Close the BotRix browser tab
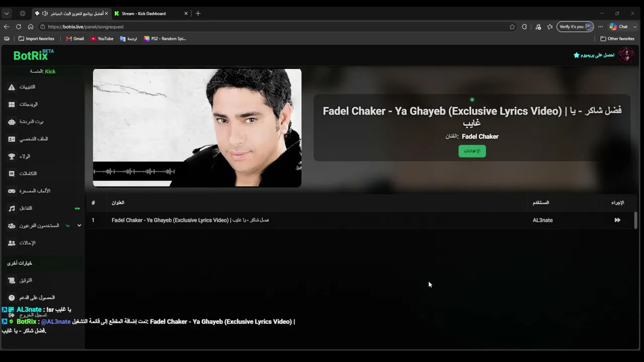 point(106,14)
